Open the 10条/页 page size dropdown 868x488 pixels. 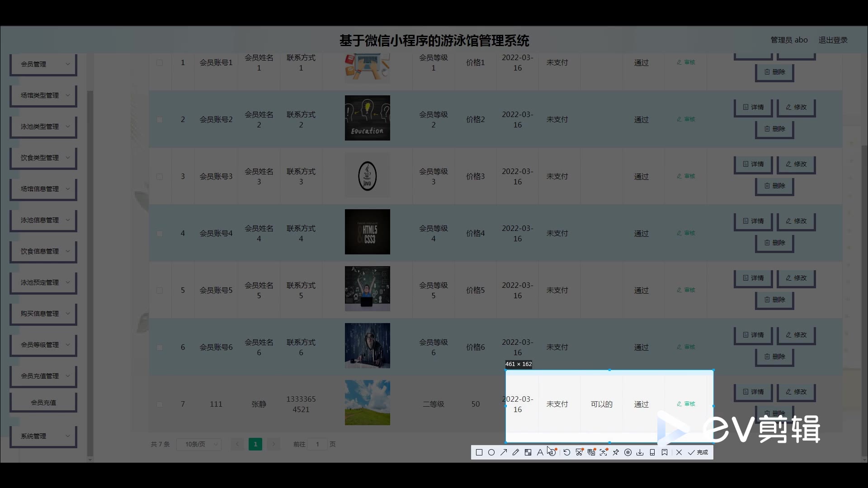[x=199, y=444]
